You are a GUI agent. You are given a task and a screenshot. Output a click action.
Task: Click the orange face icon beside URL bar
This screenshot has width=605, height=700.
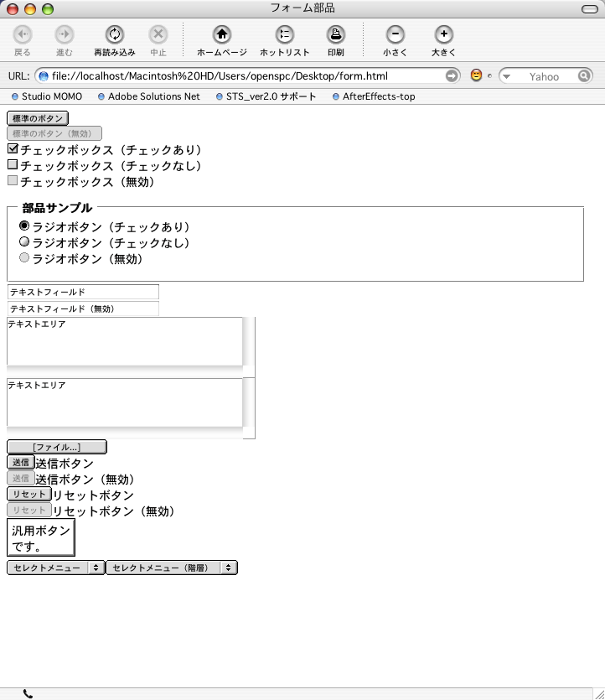click(x=477, y=75)
